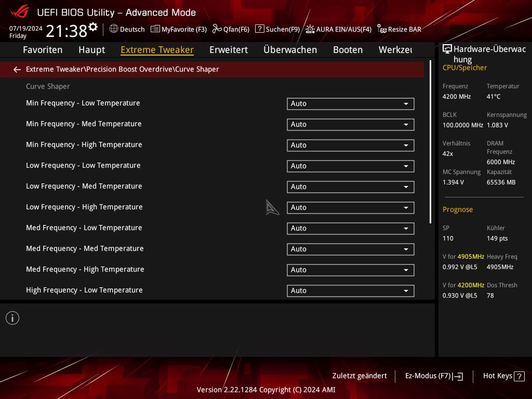Click the Prognose heading
Viewport: 532px width, 399px height.
[x=458, y=210]
